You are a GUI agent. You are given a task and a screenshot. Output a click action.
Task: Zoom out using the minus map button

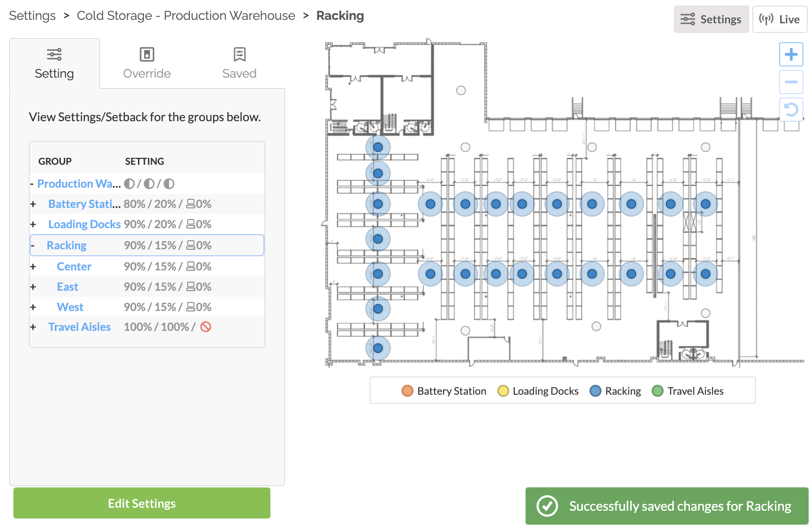click(791, 82)
